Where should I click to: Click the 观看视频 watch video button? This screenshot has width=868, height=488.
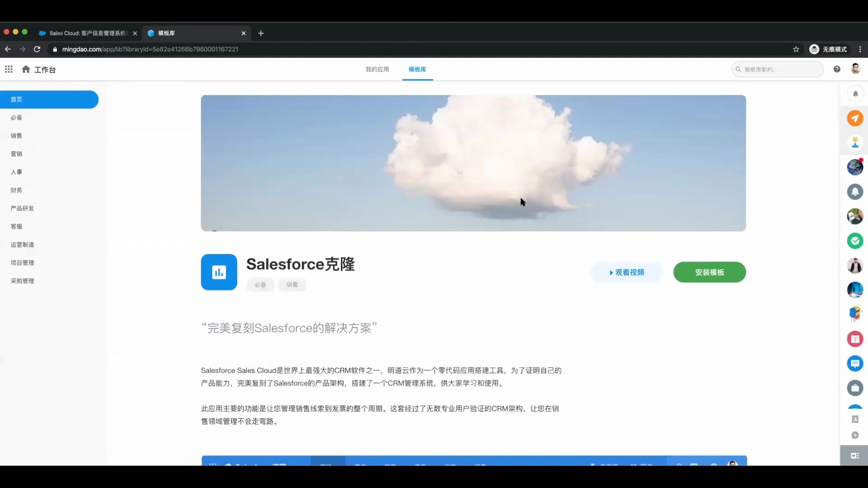627,272
